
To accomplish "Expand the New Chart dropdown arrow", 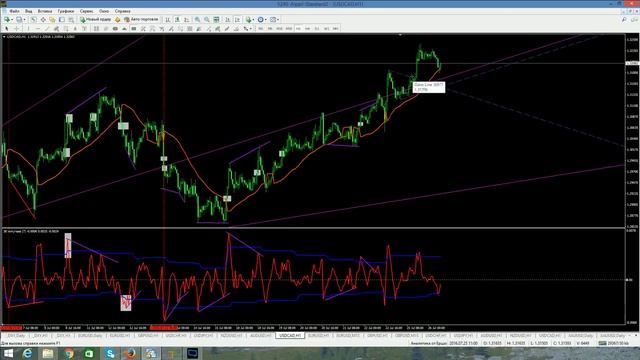I will click(12, 19).
